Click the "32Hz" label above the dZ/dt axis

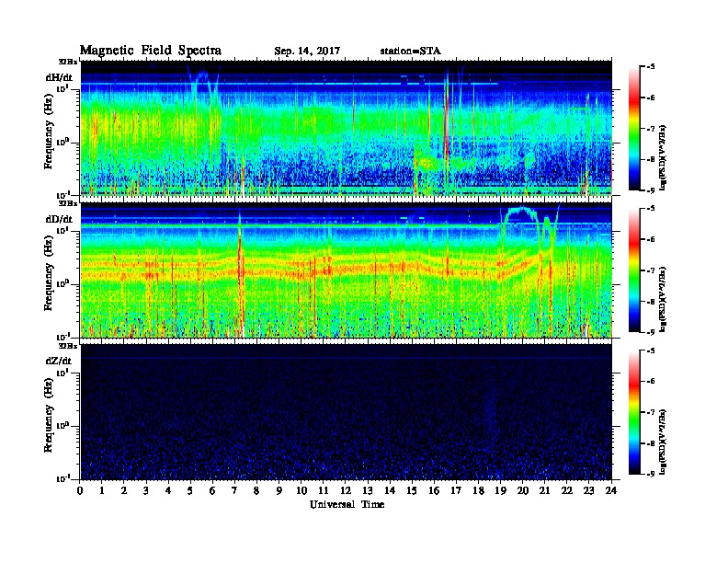pos(68,346)
